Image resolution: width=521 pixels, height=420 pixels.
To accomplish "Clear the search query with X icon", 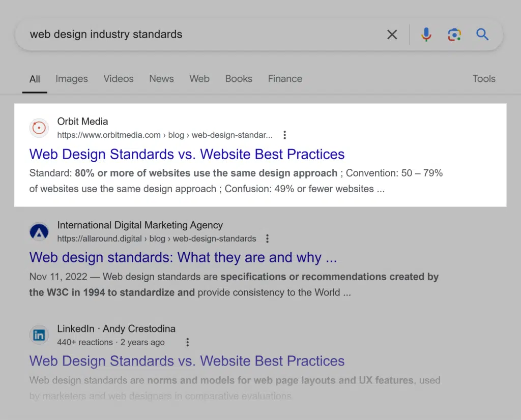I will pyautogui.click(x=392, y=35).
